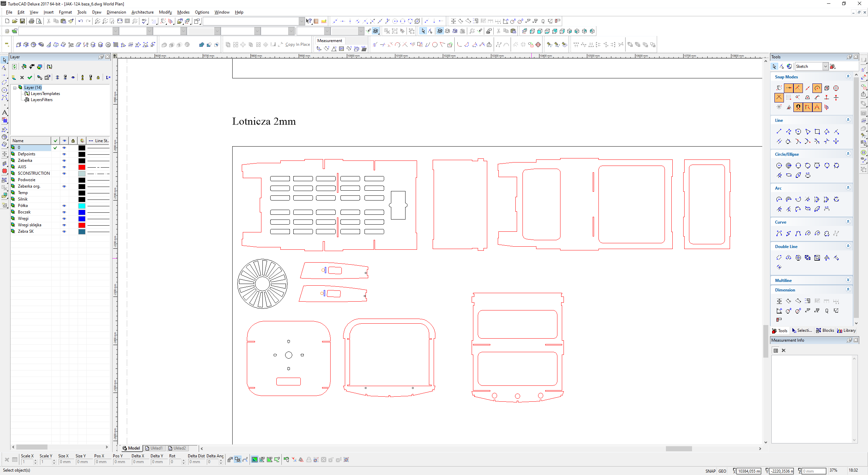
Task: Switch to the Uklad1 layout tab
Action: tap(154, 448)
